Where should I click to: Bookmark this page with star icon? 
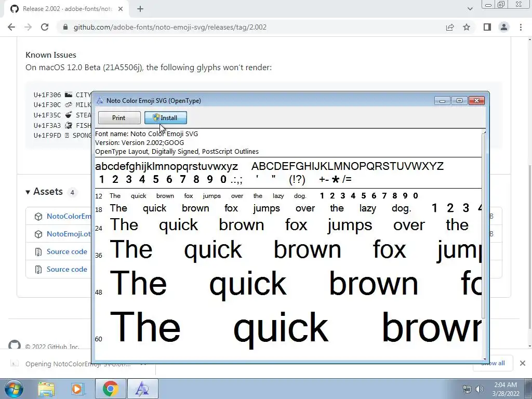[467, 27]
